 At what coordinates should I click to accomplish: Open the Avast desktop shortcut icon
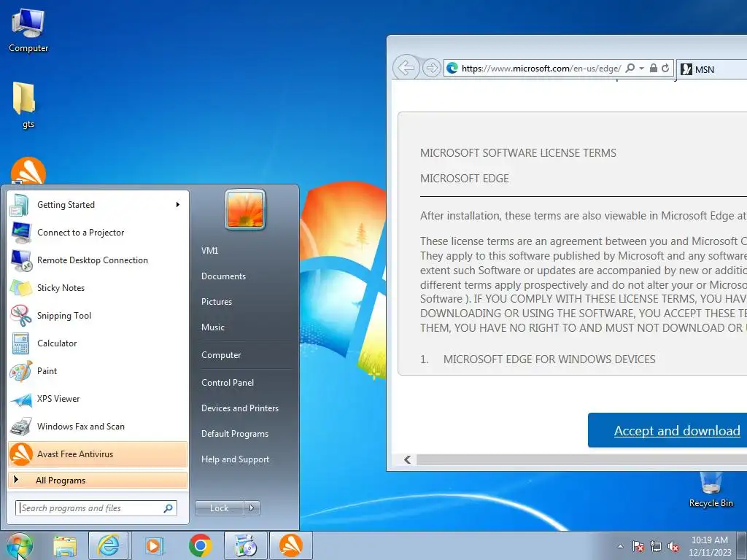click(28, 171)
